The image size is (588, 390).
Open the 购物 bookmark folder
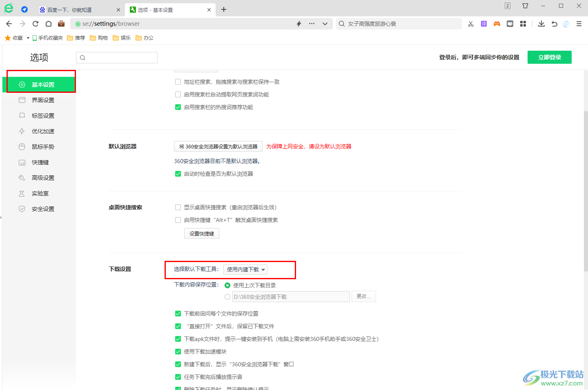point(99,38)
